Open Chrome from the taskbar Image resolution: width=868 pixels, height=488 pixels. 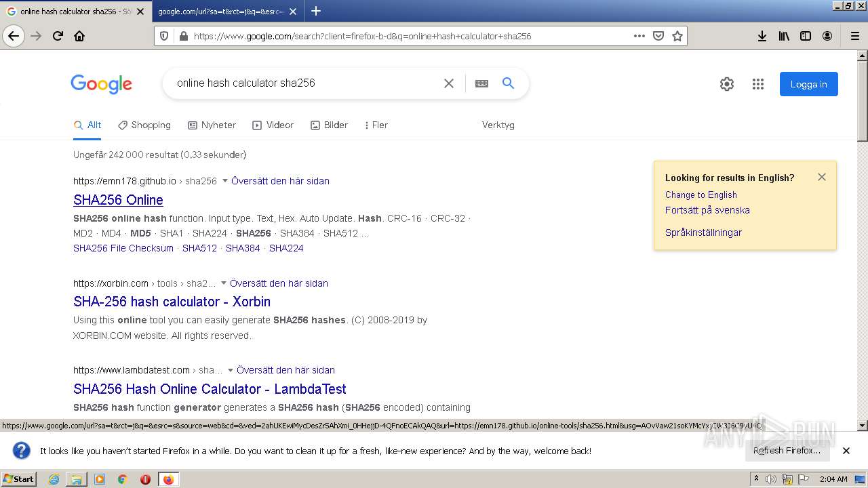tap(122, 479)
